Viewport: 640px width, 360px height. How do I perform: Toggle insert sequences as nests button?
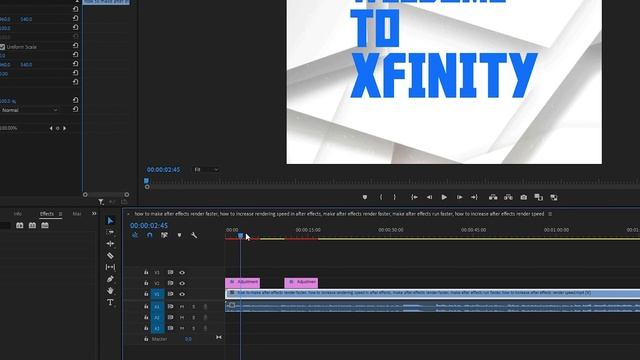135,235
